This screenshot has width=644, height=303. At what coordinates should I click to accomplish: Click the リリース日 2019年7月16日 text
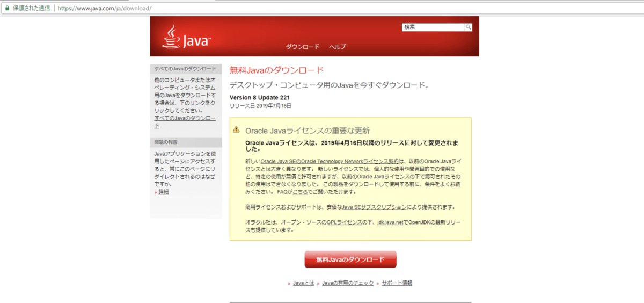click(260, 106)
